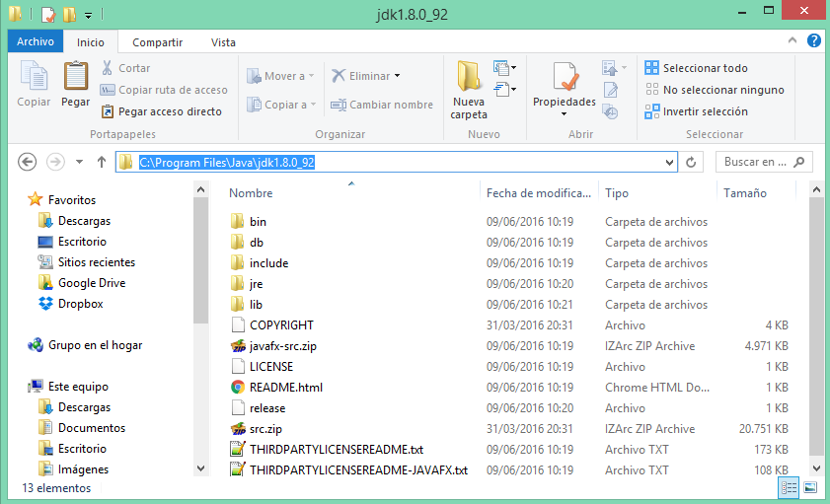This screenshot has height=504, width=830.
Task: Open the Archivo menu tab
Action: [x=36, y=41]
